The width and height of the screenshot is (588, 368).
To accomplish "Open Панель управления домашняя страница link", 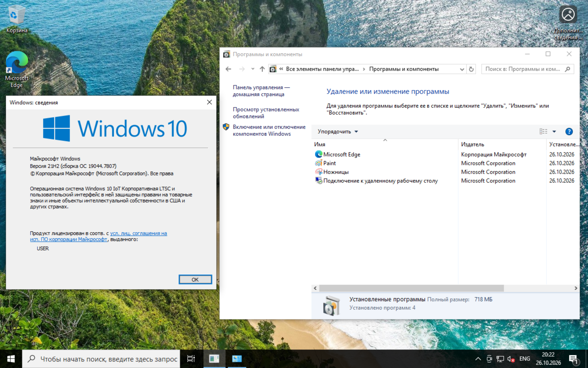I will [x=261, y=91].
